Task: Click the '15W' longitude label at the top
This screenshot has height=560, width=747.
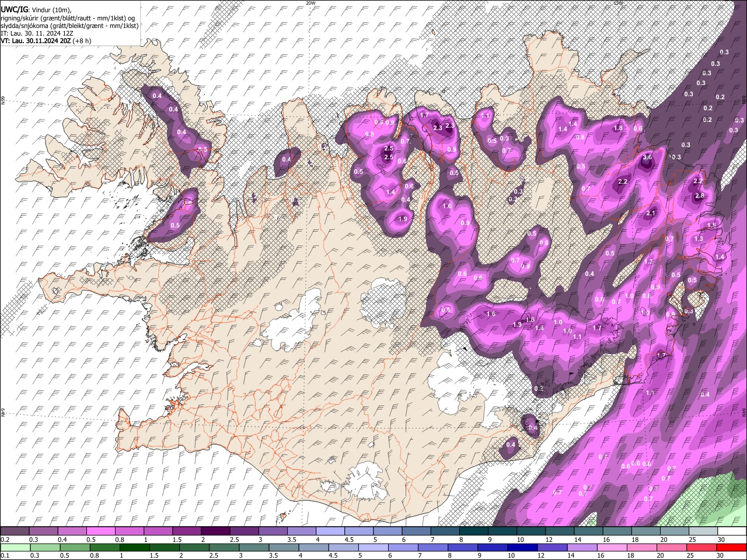Action: (619, 3)
